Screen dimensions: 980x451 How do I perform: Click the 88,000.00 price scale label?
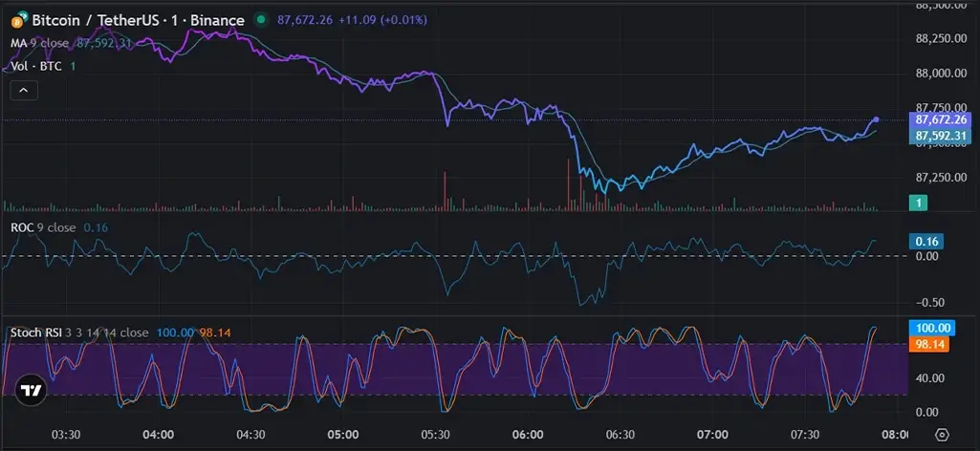click(942, 74)
